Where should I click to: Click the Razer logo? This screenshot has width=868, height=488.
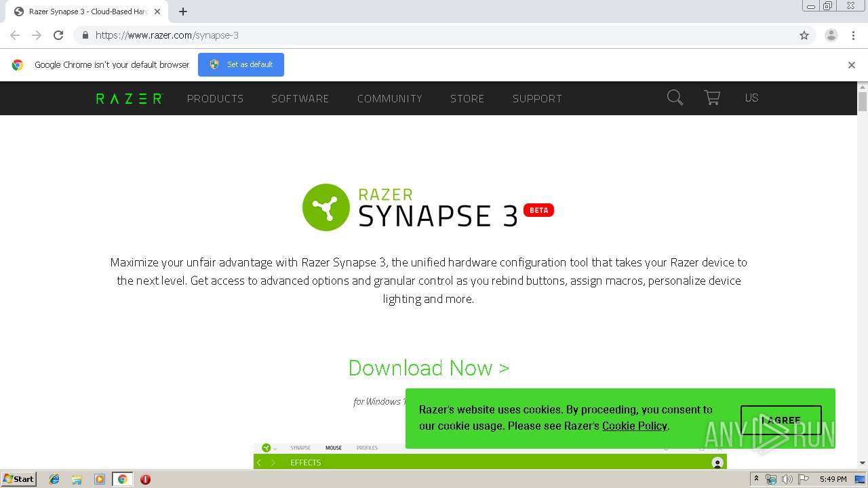click(129, 98)
